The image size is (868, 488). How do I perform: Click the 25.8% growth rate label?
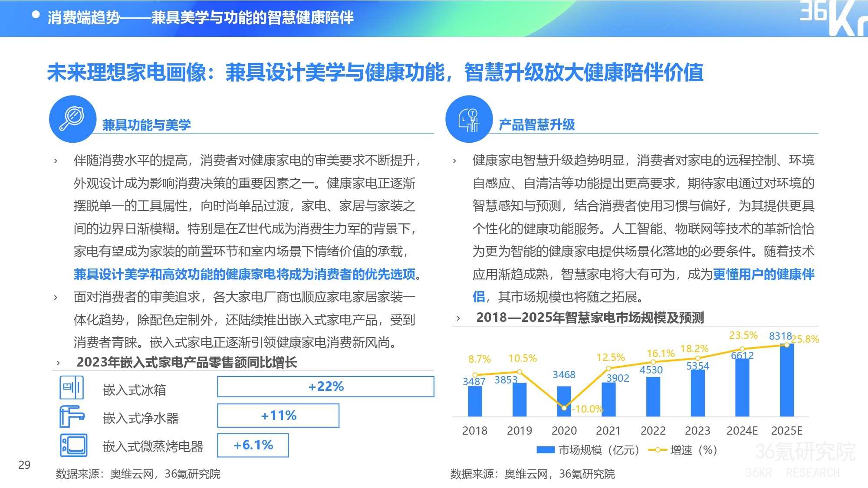tap(806, 339)
